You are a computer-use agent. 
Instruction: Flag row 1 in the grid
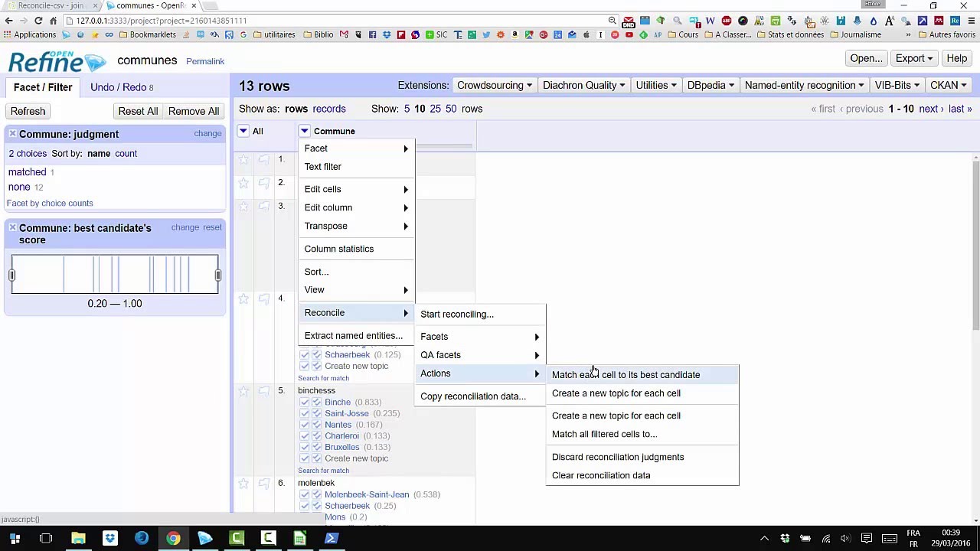[x=263, y=159]
